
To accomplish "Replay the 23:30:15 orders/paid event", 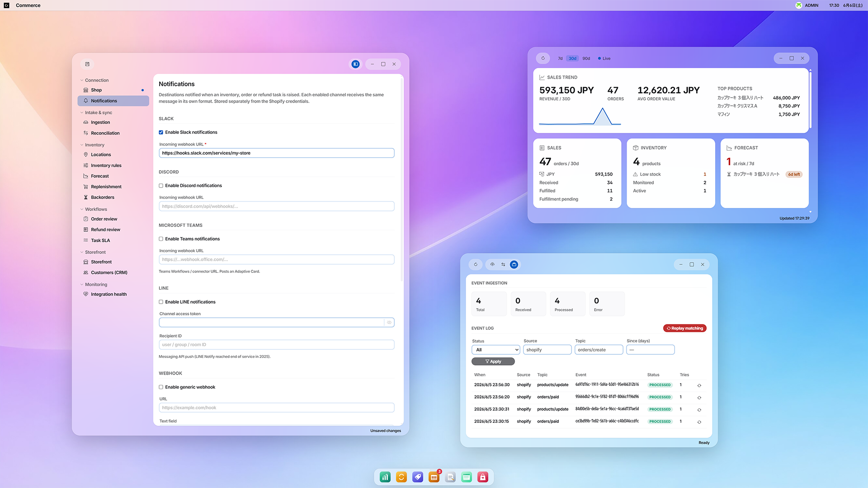I will click(699, 422).
